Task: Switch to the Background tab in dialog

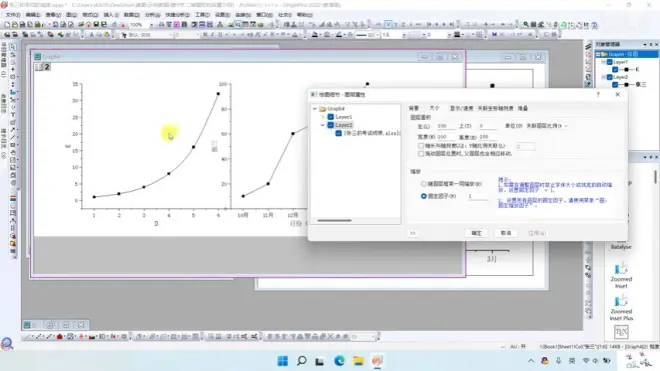Action: 414,108
